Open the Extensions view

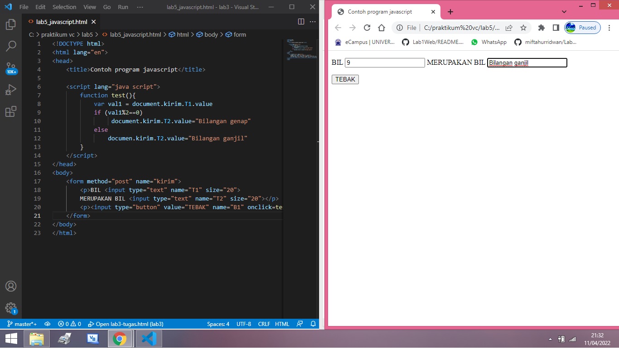click(11, 111)
